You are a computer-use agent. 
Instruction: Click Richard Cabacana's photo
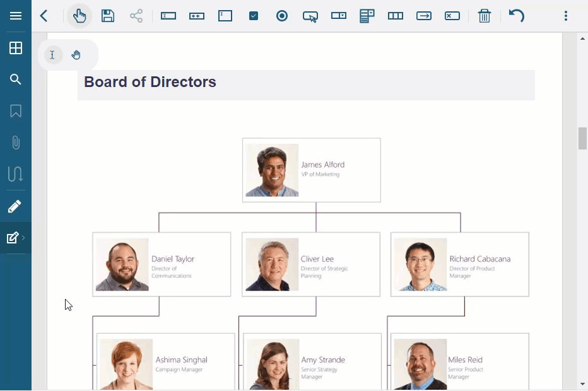(x=420, y=264)
